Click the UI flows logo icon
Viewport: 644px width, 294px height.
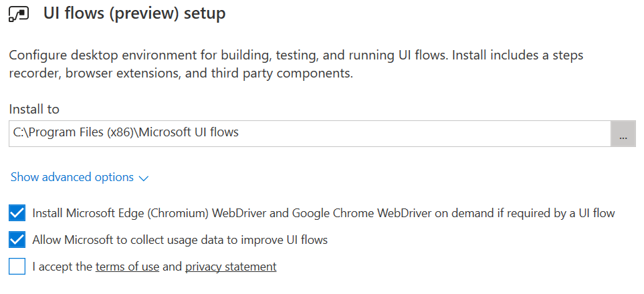click(x=19, y=14)
